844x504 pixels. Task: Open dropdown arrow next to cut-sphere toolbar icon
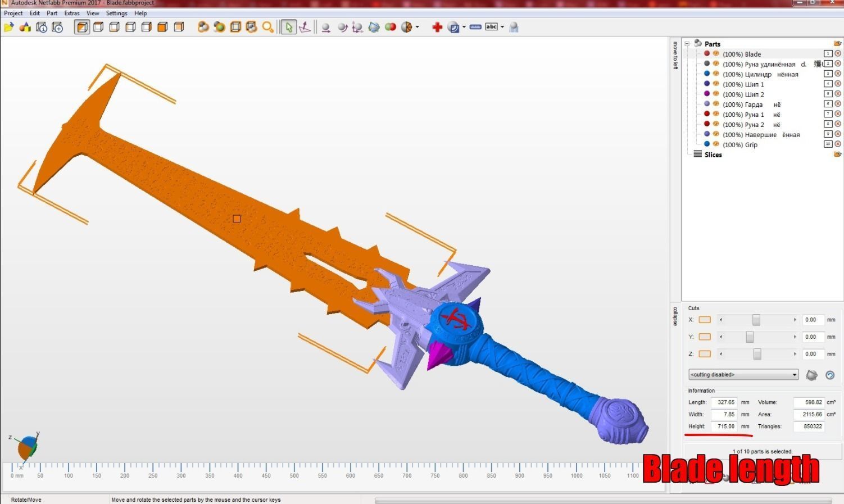click(x=417, y=27)
